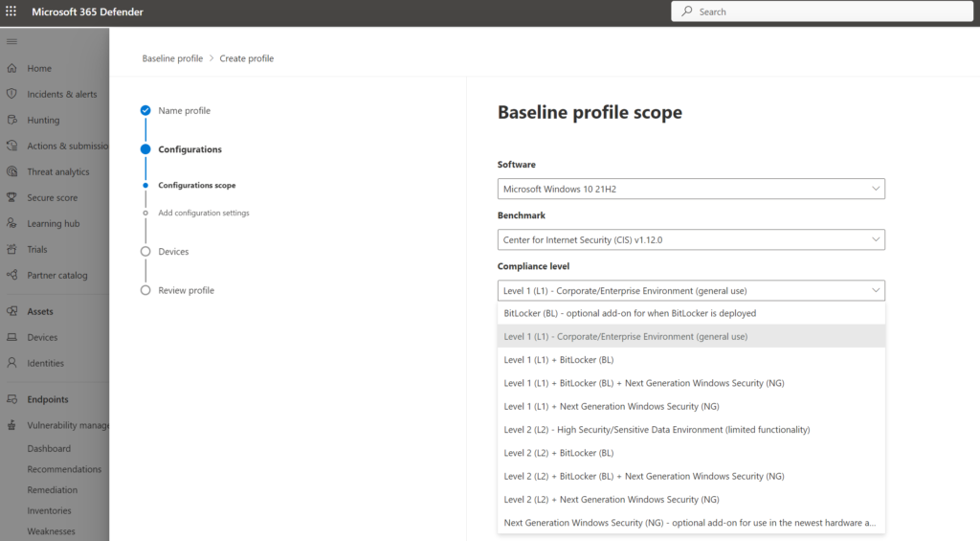Click the Search input field
The image size is (980, 541).
point(822,11)
